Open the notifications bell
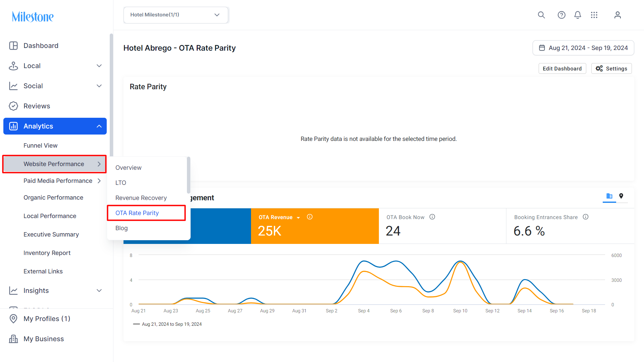This screenshot has width=644, height=362. tap(578, 15)
